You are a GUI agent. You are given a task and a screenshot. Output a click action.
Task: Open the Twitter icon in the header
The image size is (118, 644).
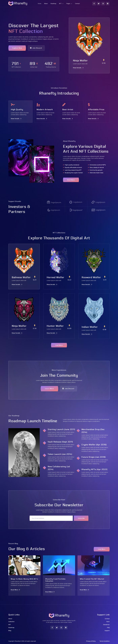98,4
